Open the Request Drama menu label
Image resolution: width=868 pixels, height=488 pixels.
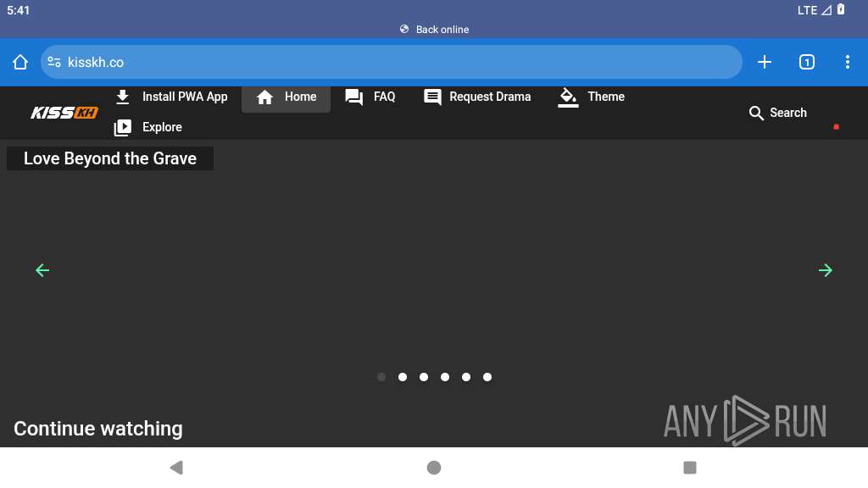[x=490, y=97]
